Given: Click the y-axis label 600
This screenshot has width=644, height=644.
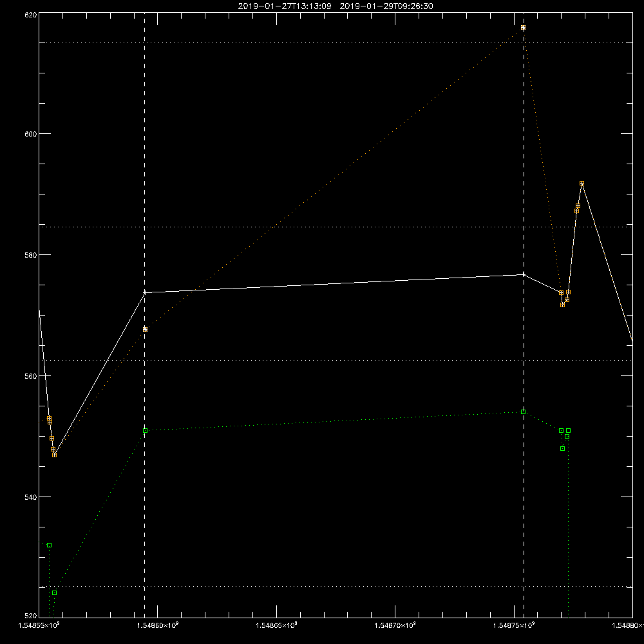Looking at the screenshot, I should pyautogui.click(x=31, y=134).
